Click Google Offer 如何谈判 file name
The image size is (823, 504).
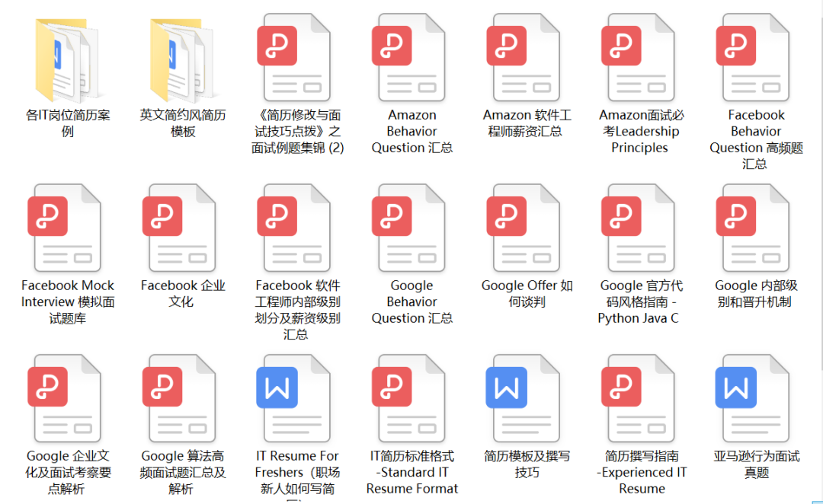click(x=527, y=294)
